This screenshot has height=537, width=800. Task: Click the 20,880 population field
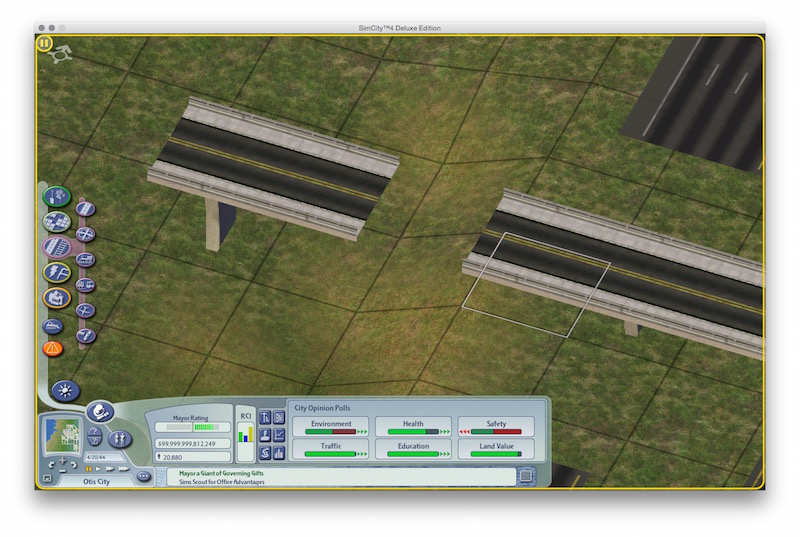point(192,457)
